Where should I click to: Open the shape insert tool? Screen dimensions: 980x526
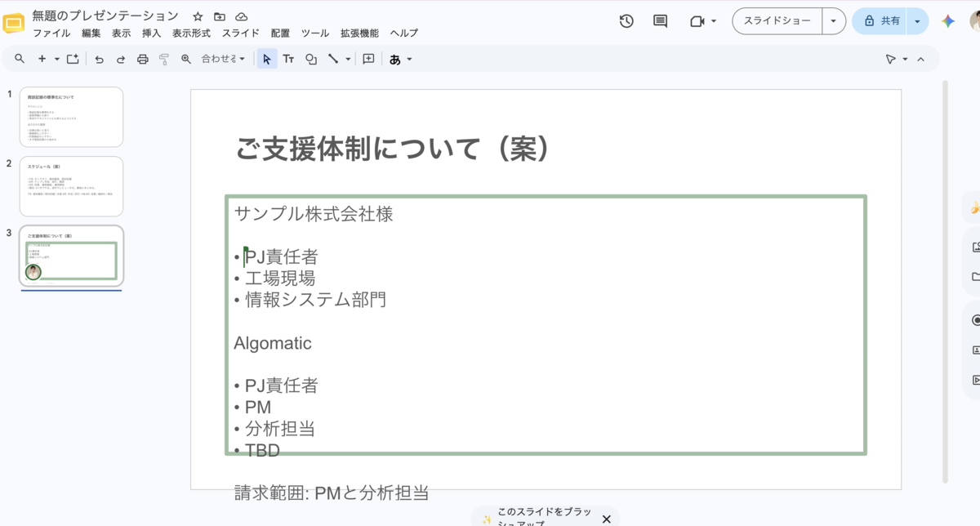(310, 59)
